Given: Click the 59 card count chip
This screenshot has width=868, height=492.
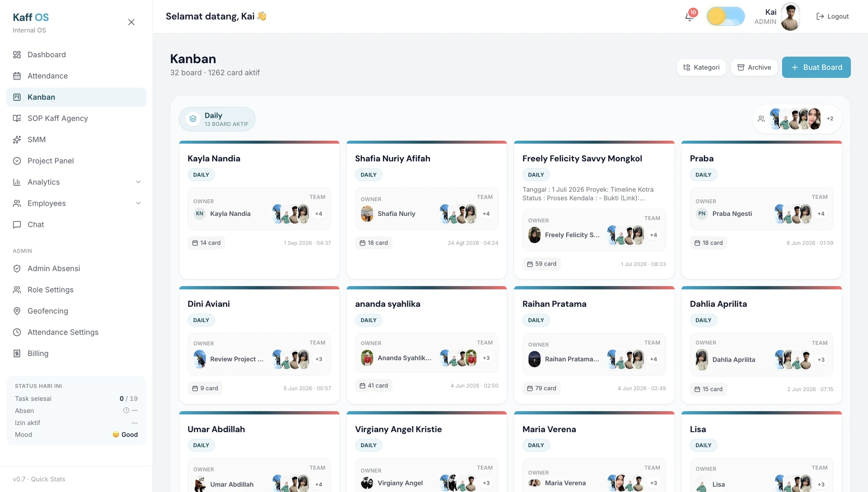Looking at the screenshot, I should (x=542, y=264).
